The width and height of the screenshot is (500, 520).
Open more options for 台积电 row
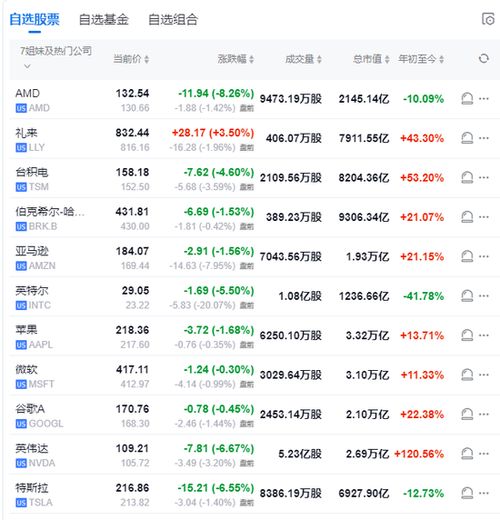tap(484, 177)
